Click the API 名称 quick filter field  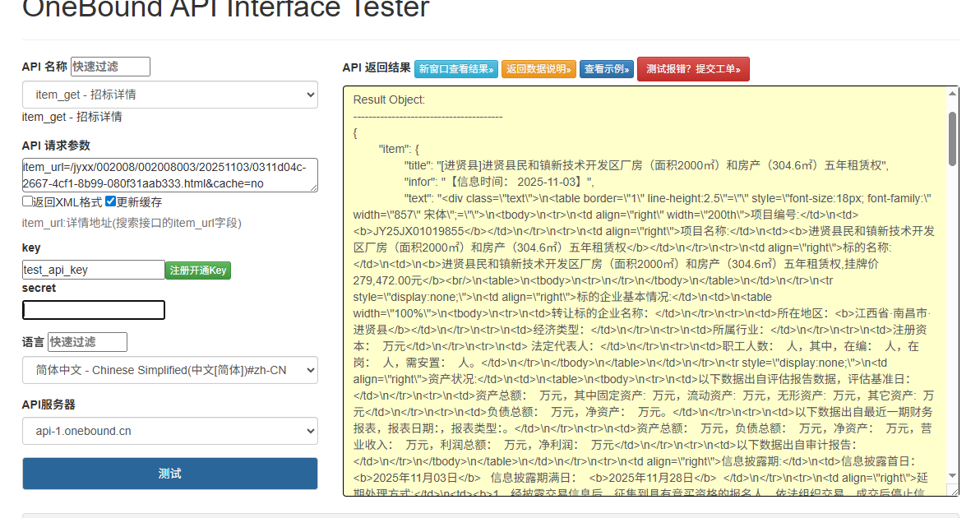[x=110, y=67]
